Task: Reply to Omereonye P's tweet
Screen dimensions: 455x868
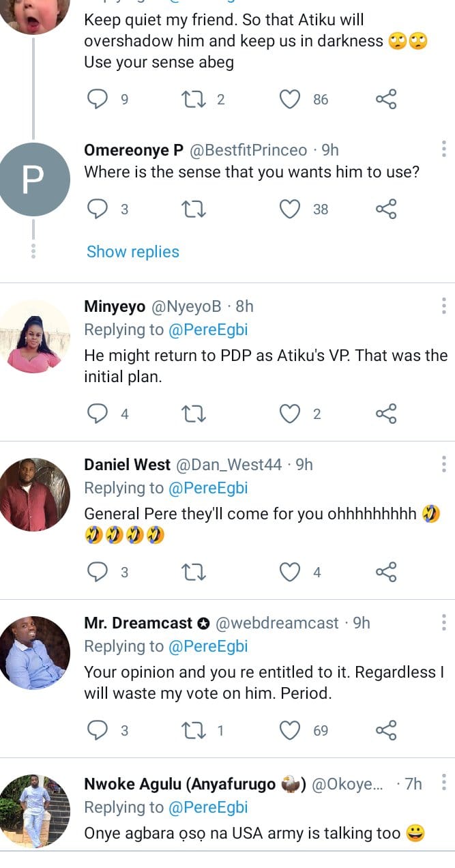Action: [99, 209]
